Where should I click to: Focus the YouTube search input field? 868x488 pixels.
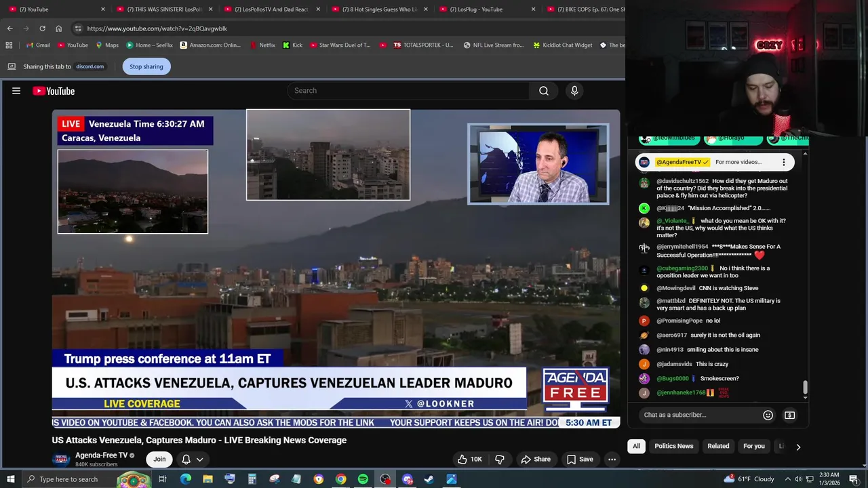408,91
